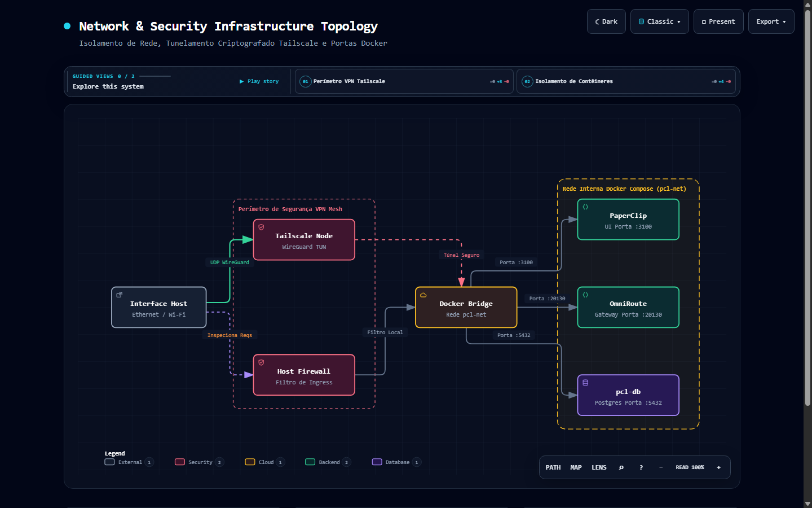Open the Export dropdown menu
812x508 pixels.
(x=771, y=21)
